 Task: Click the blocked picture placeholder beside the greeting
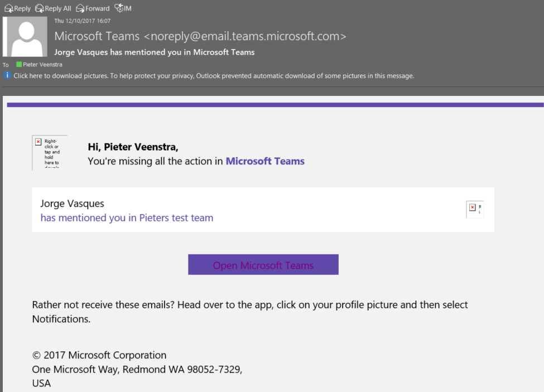(50, 152)
